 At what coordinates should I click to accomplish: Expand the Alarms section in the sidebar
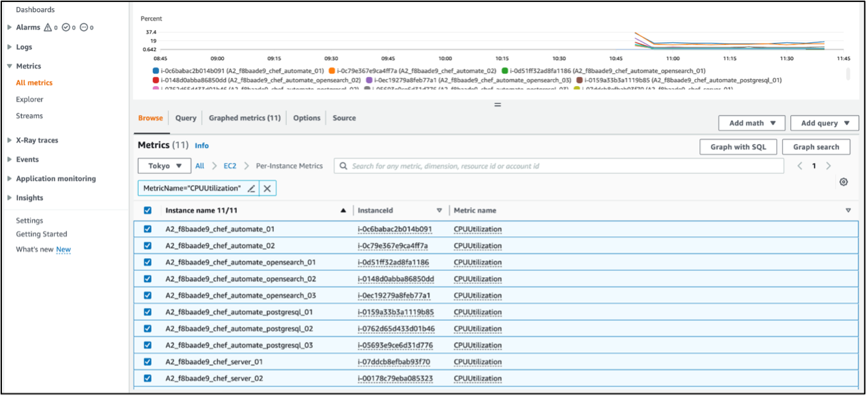[10, 28]
